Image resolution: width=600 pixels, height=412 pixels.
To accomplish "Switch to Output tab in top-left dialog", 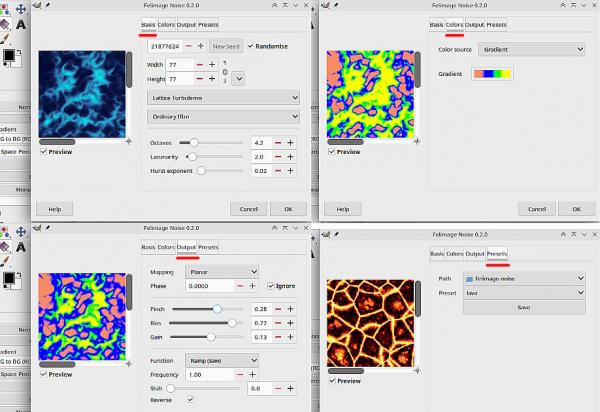I will (x=186, y=24).
